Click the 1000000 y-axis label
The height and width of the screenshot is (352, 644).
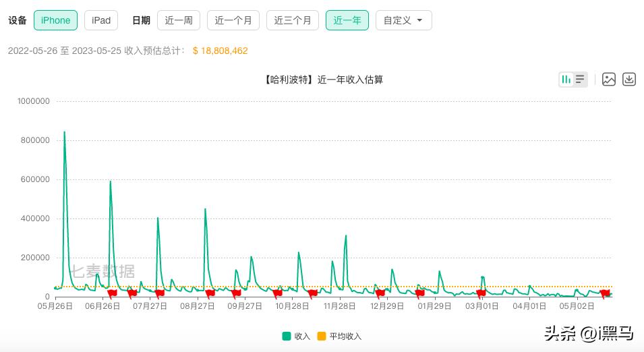(x=33, y=101)
